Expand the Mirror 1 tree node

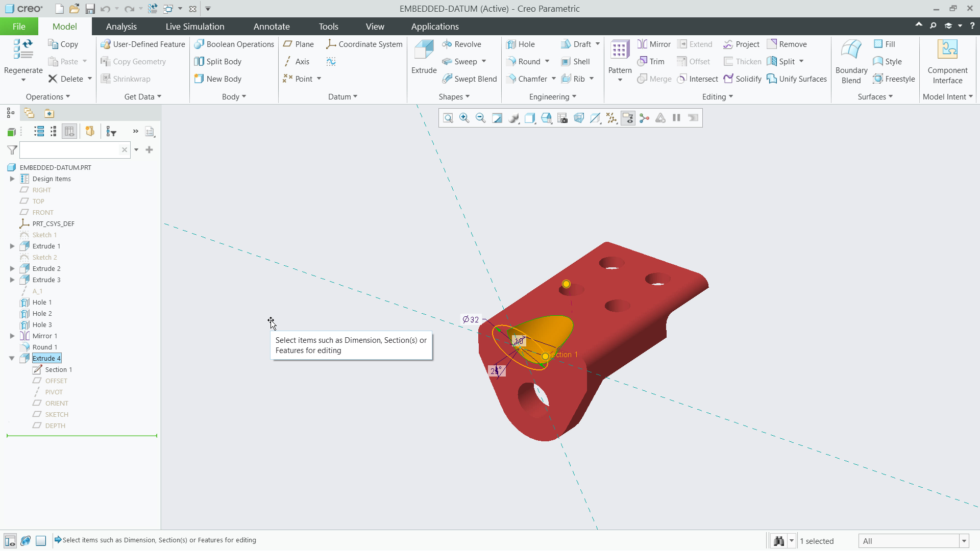(x=12, y=336)
